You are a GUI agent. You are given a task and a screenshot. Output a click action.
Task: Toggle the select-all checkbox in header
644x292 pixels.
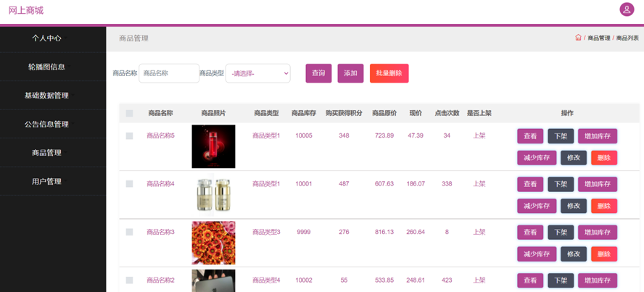[x=129, y=113]
